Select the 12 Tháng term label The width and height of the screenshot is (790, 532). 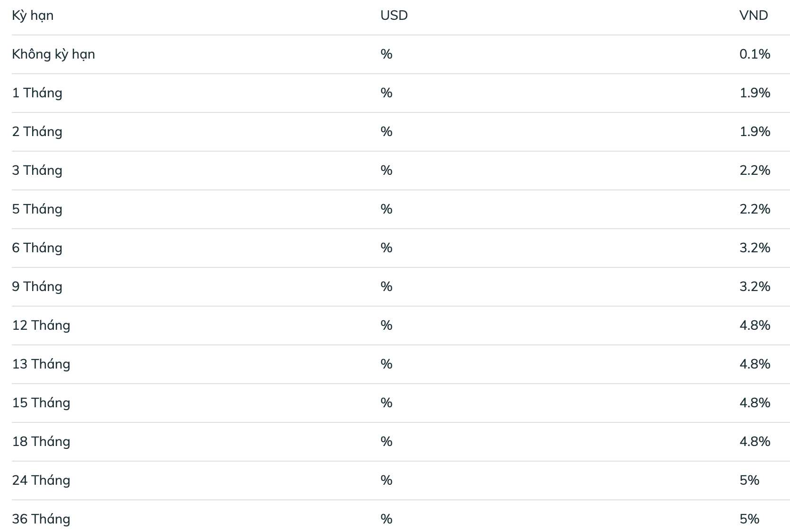41,326
